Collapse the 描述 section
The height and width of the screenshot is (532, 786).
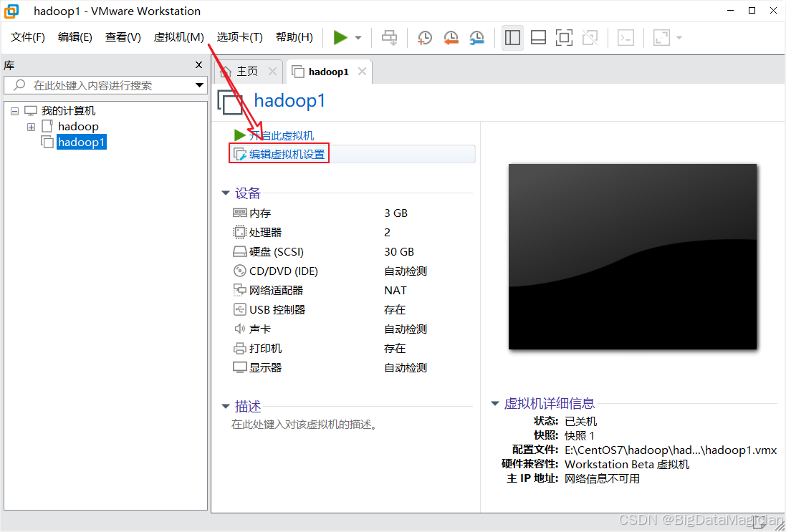[226, 406]
